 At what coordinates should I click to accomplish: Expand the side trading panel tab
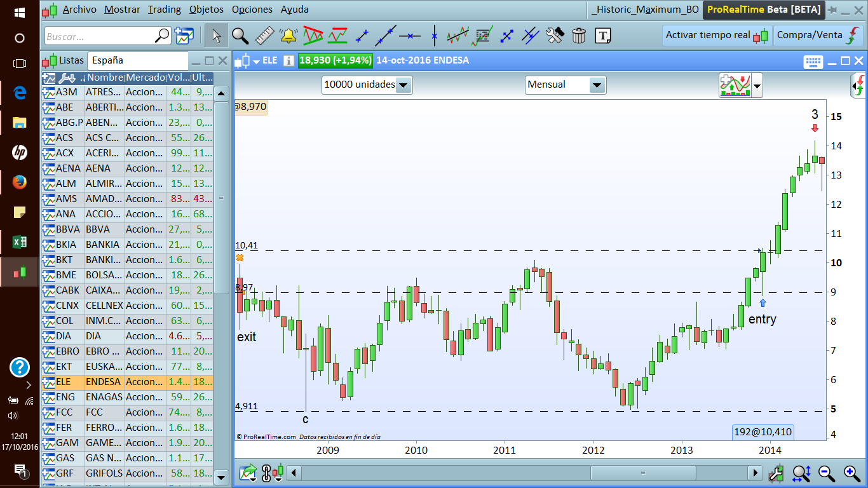tap(859, 85)
